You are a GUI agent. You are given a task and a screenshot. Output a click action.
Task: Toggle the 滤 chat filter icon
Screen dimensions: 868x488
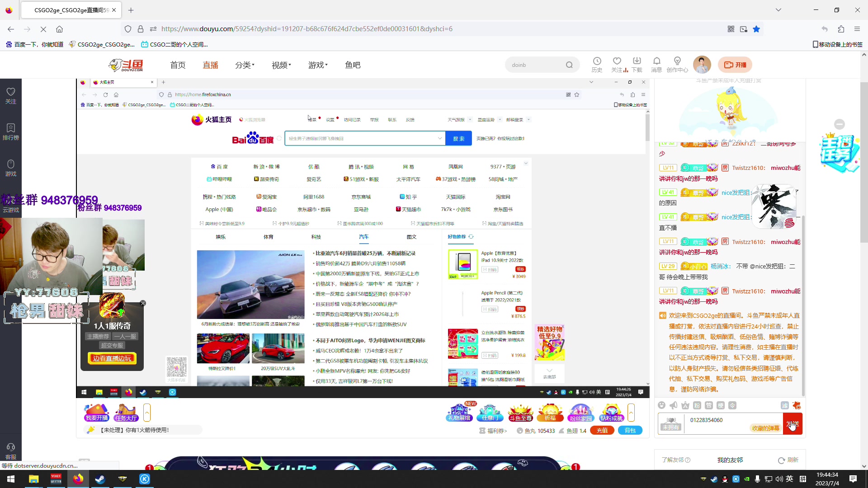[785, 405]
